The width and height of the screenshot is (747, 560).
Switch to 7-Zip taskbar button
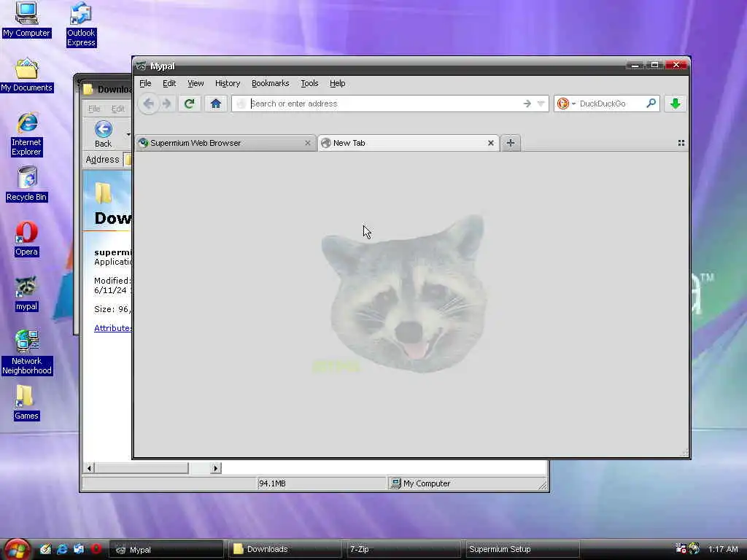click(403, 550)
